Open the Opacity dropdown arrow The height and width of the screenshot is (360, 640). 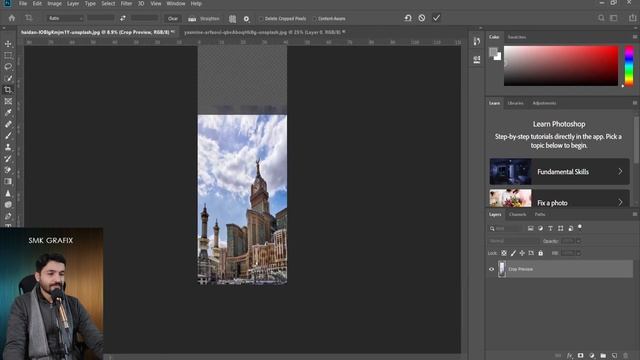578,241
